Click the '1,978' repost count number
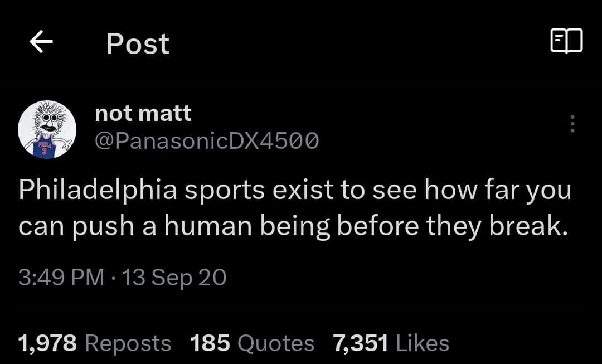 (x=47, y=343)
